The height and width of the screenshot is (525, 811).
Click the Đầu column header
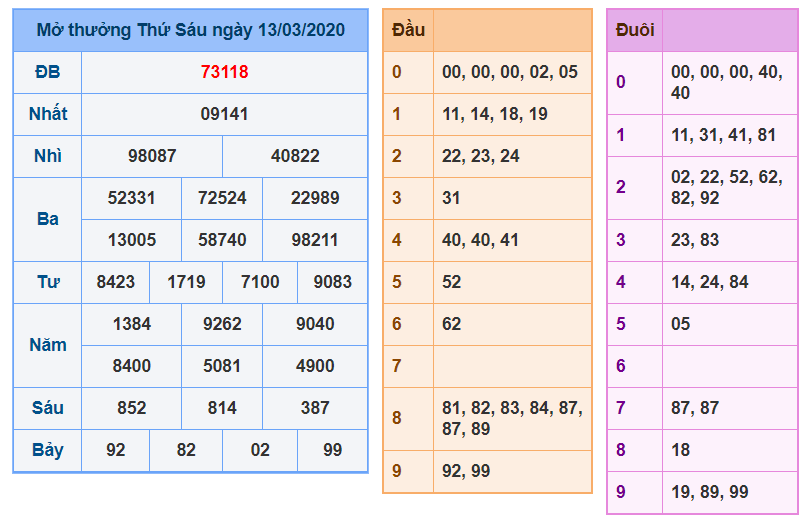click(408, 30)
